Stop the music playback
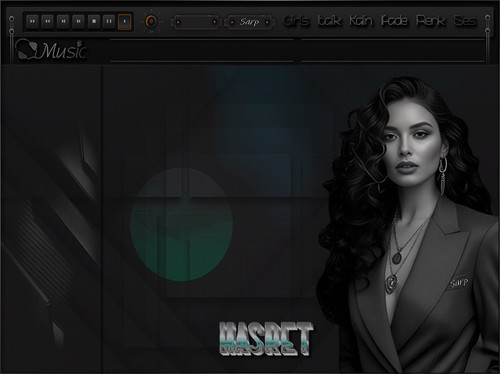500x374 pixels. (x=94, y=21)
